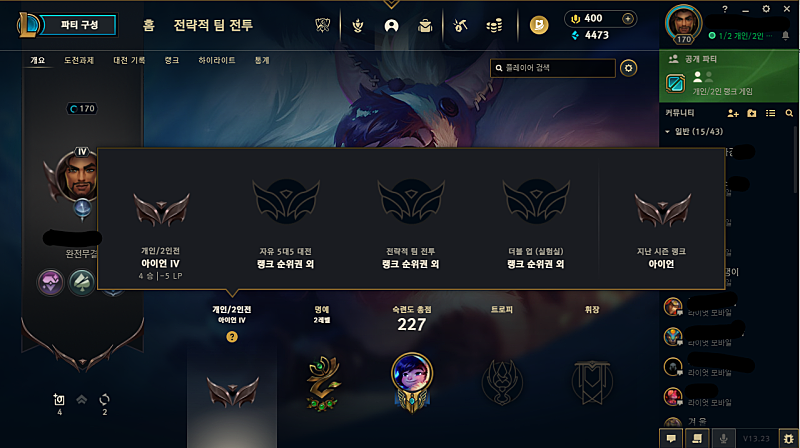Open the Loot hammer icon
800x448 pixels.
pyautogui.click(x=460, y=25)
